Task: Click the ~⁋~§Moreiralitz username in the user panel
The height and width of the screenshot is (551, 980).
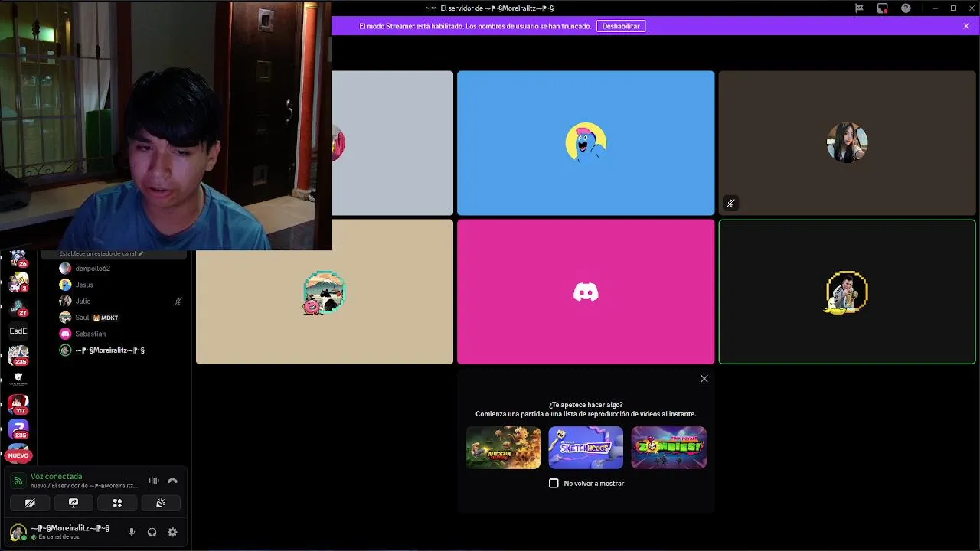Action: click(x=70, y=528)
